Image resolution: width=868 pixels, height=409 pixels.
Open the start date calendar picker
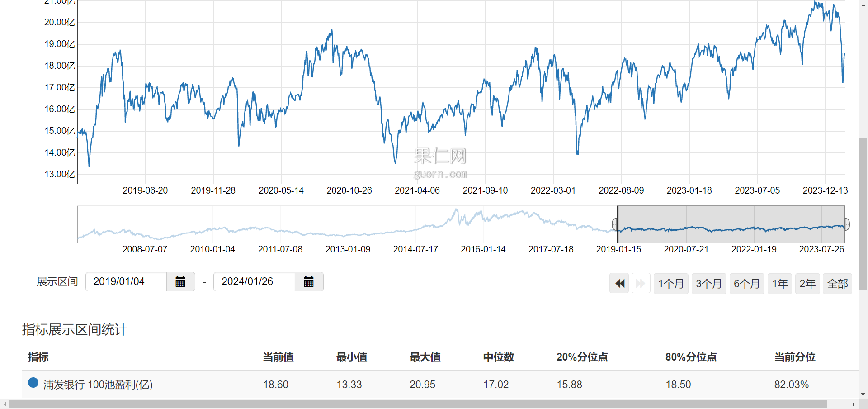click(x=180, y=282)
